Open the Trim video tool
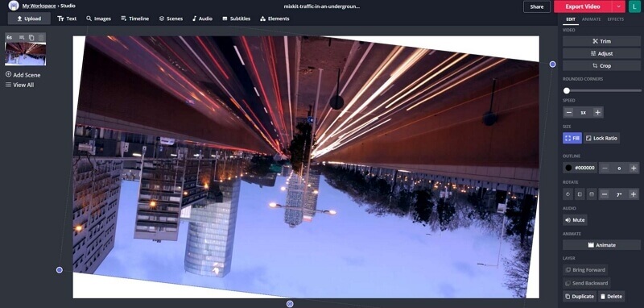 (x=601, y=41)
